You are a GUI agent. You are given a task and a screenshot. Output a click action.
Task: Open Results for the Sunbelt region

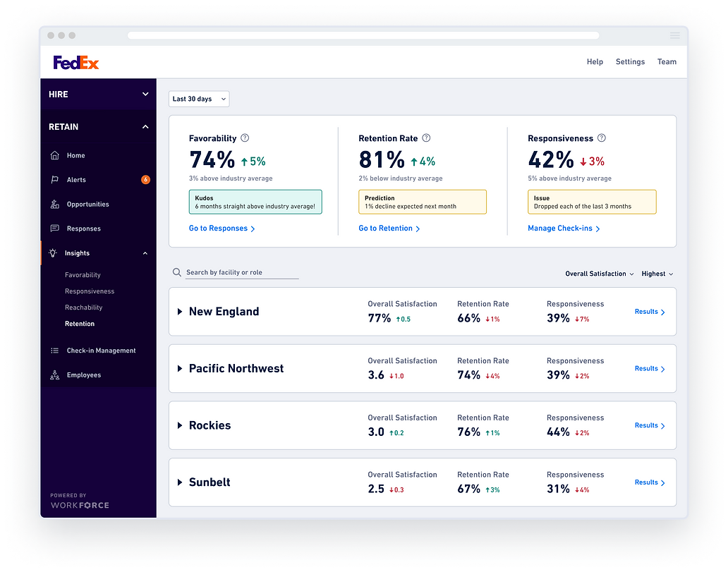coord(648,482)
